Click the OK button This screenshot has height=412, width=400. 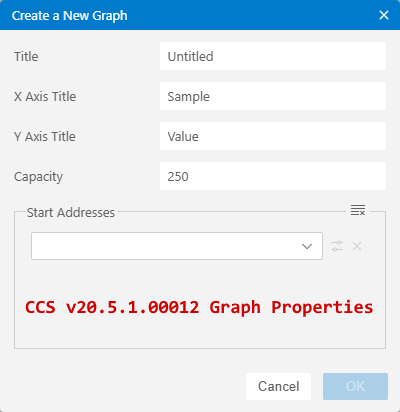(x=355, y=386)
